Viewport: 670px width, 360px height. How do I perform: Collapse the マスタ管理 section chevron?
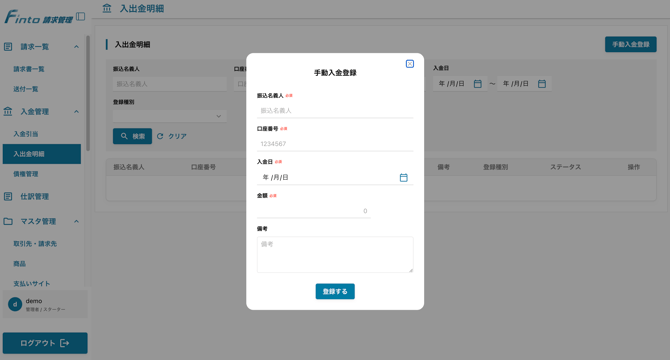click(76, 221)
